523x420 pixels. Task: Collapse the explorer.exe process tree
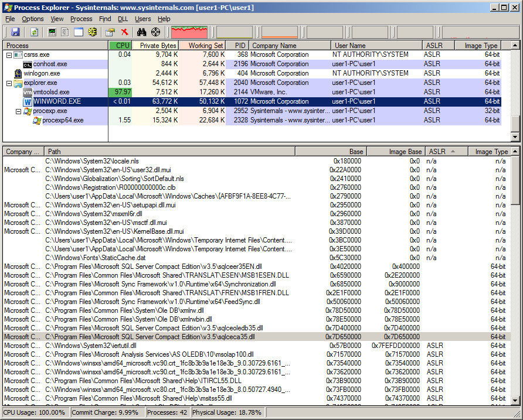[9, 83]
